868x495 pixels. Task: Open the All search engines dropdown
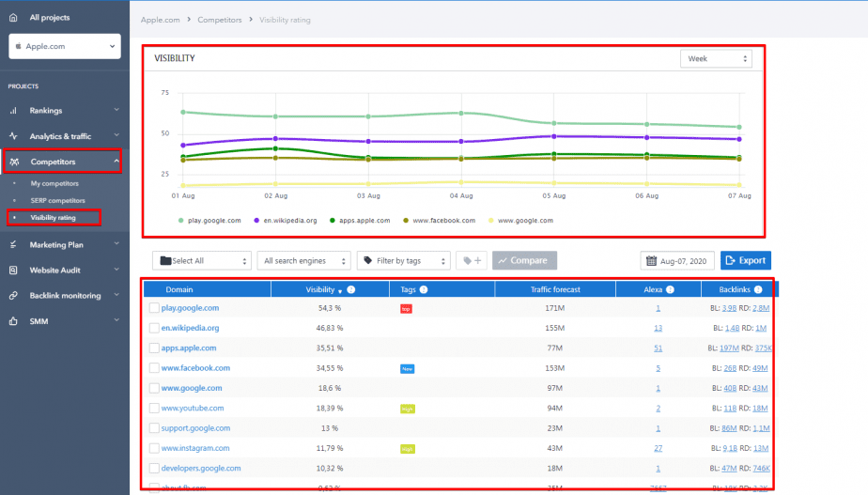304,260
